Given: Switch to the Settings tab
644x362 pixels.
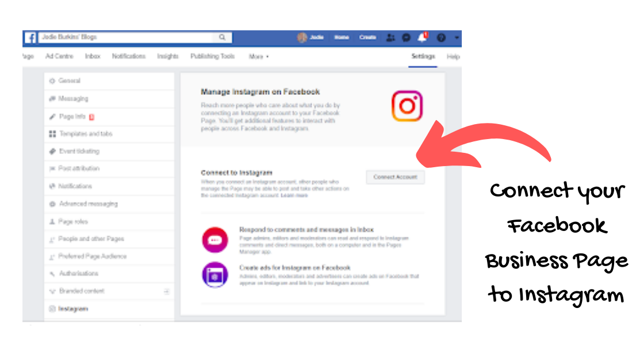Looking at the screenshot, I should 423,56.
